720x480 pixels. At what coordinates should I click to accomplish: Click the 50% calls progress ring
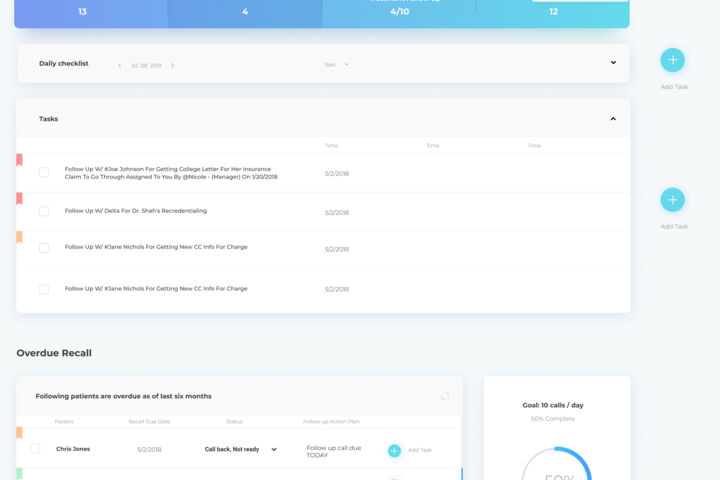(557, 464)
